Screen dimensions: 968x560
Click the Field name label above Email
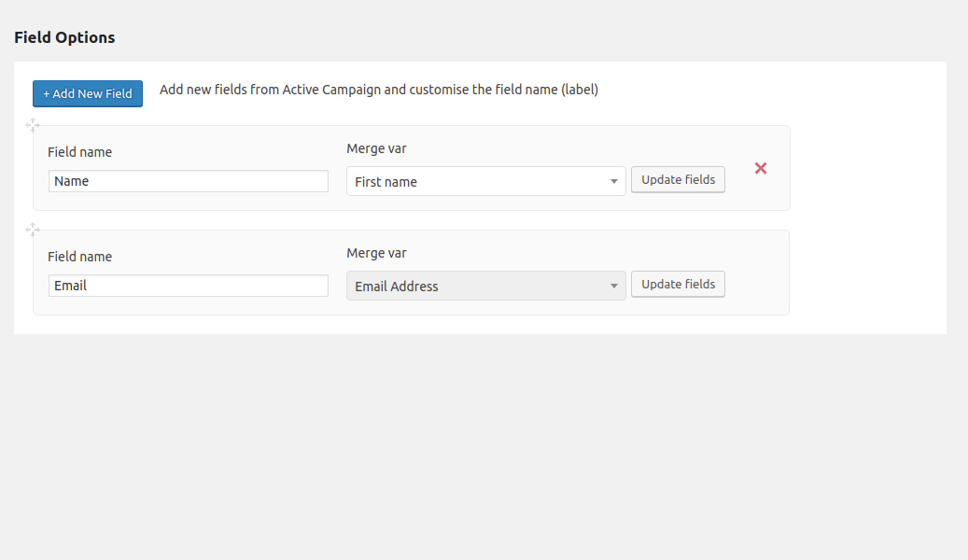click(x=79, y=257)
